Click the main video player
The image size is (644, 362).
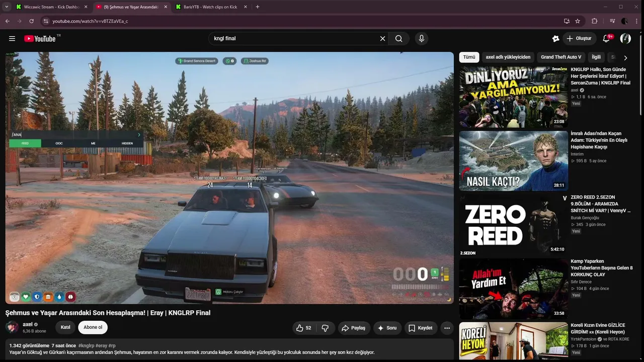point(229,178)
